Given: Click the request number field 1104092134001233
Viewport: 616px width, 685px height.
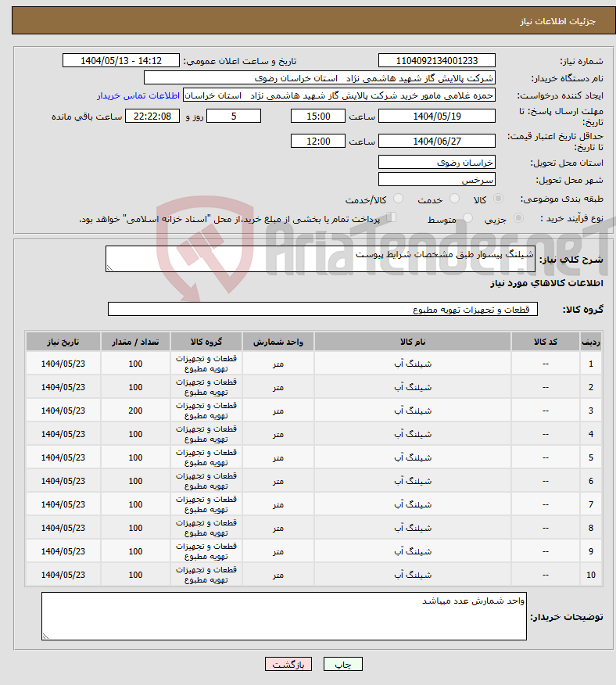Looking at the screenshot, I should pos(437,61).
